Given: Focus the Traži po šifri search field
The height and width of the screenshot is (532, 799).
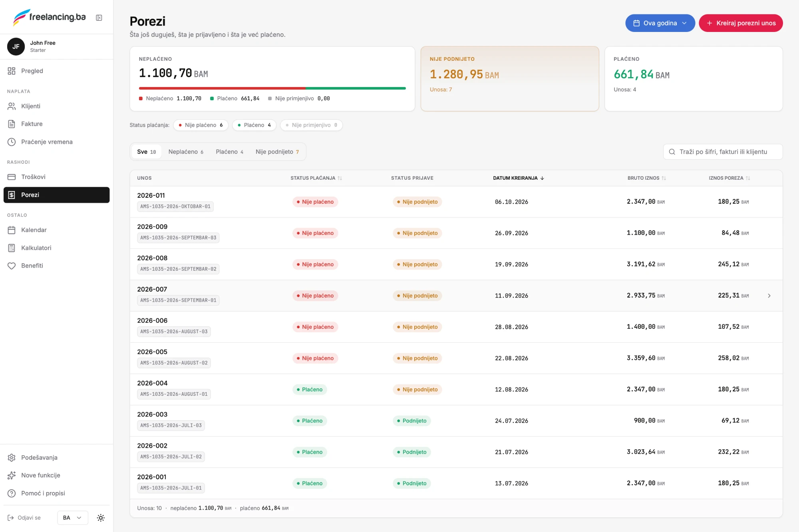Looking at the screenshot, I should pyautogui.click(x=723, y=152).
